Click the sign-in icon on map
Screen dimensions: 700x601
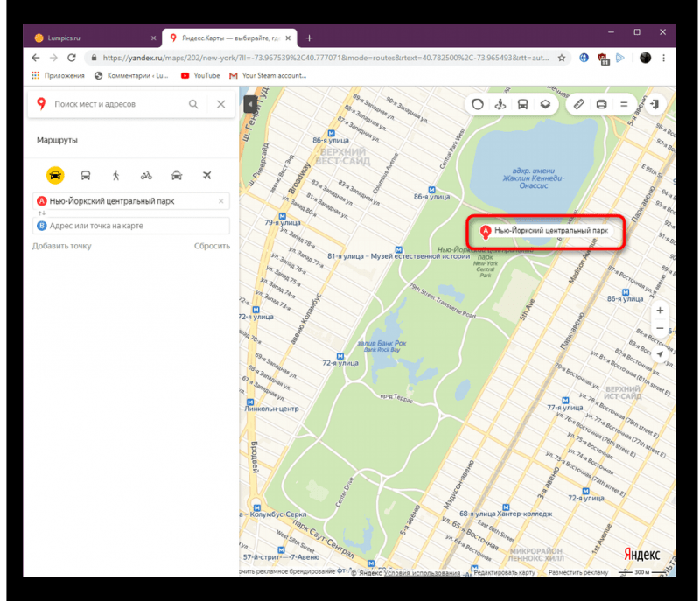[x=654, y=104]
